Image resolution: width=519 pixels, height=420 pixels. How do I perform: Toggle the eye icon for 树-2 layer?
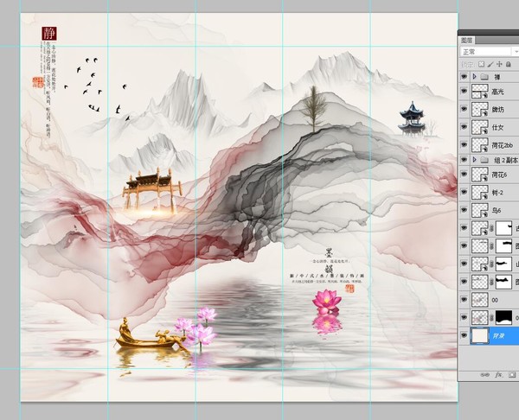(x=464, y=192)
